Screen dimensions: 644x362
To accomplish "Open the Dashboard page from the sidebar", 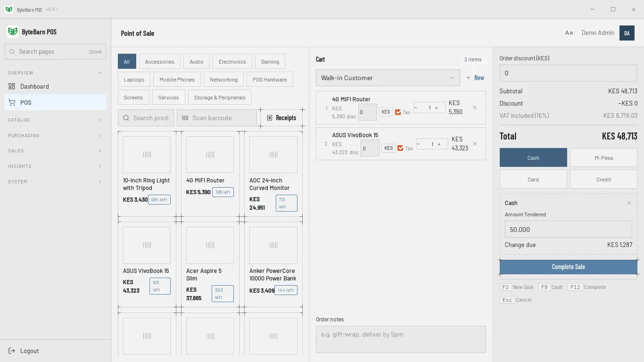I will click(55, 86).
